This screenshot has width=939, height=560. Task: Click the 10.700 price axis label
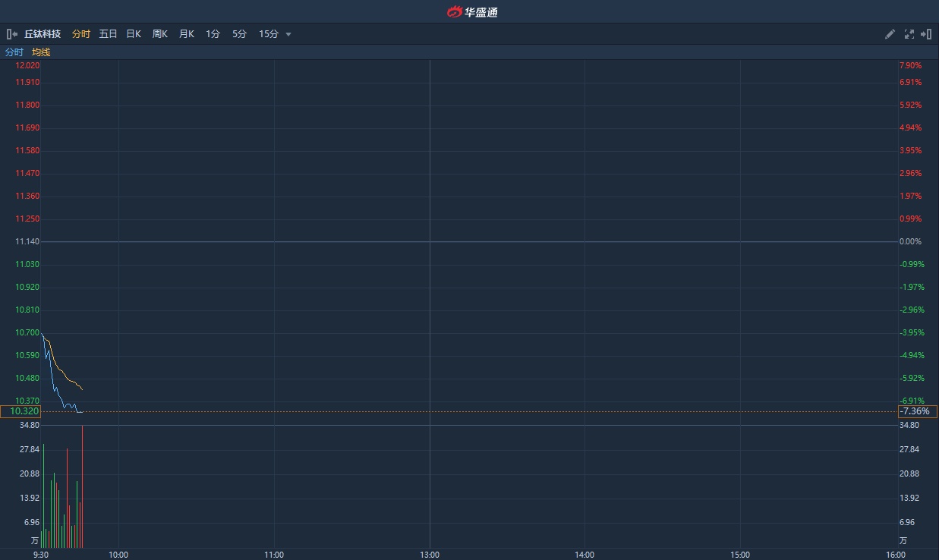coord(27,332)
